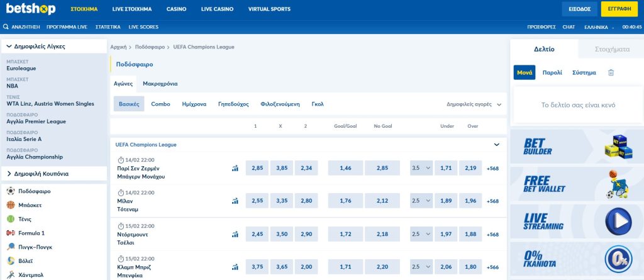Select Γηπεδούχος market tab
Screen dimensions: 644x280
[x=233, y=104]
